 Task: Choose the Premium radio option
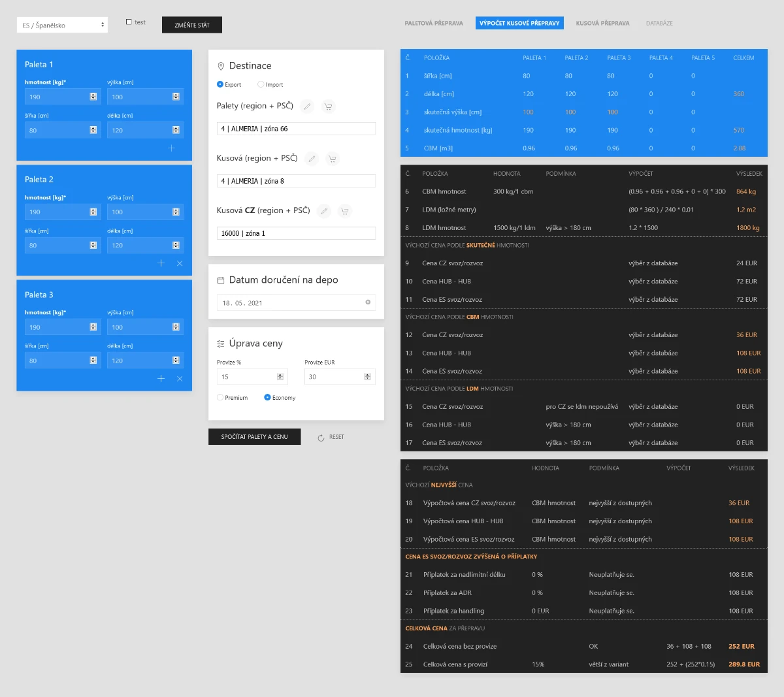click(220, 397)
